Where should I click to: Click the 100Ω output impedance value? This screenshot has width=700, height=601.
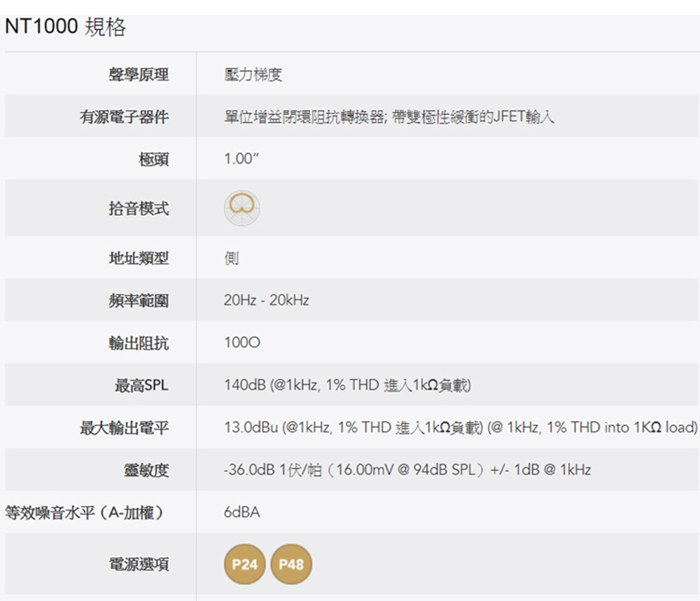pos(242,343)
